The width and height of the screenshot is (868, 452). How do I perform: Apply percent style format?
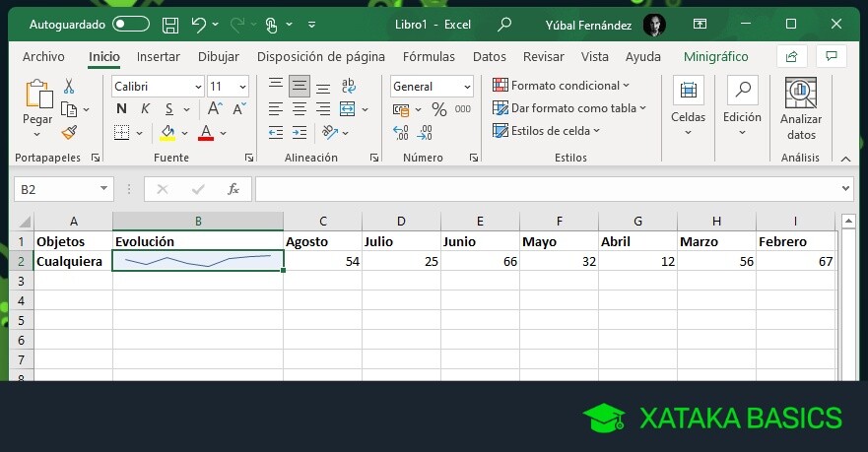click(439, 109)
